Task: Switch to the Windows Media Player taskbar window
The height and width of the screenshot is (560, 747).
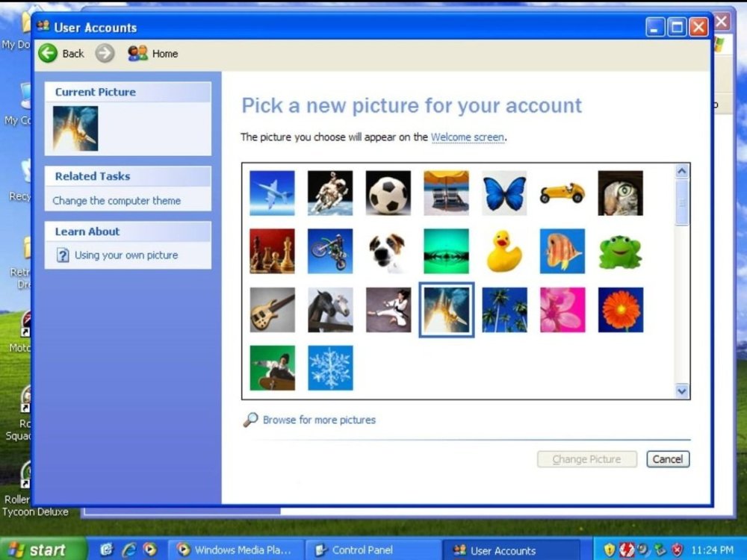Action: click(235, 550)
